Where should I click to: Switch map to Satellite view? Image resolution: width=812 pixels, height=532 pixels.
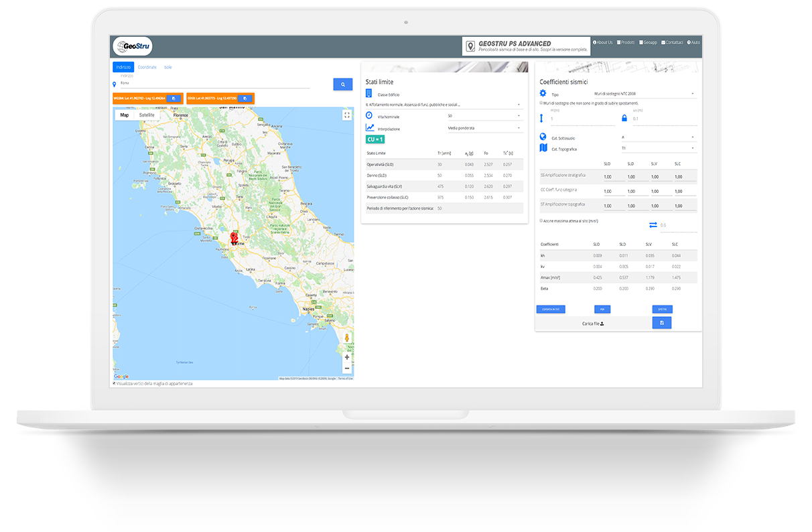147,115
